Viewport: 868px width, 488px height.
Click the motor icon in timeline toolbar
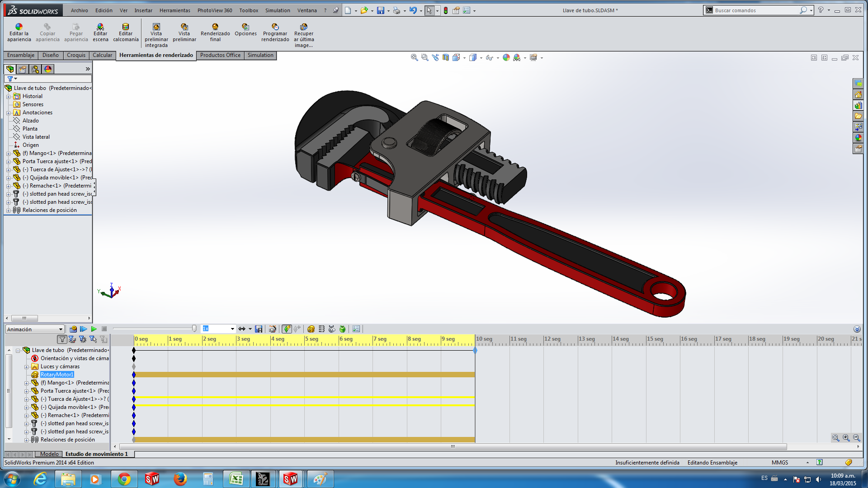311,329
